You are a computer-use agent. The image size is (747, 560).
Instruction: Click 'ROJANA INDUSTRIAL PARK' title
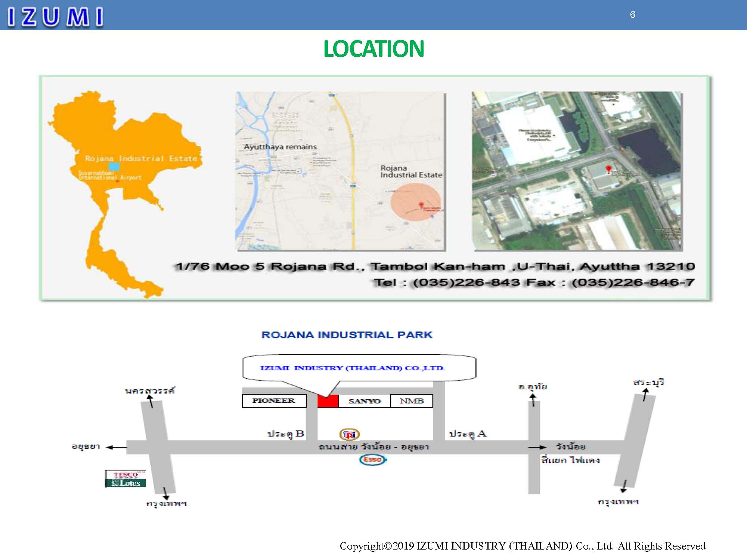347,335
